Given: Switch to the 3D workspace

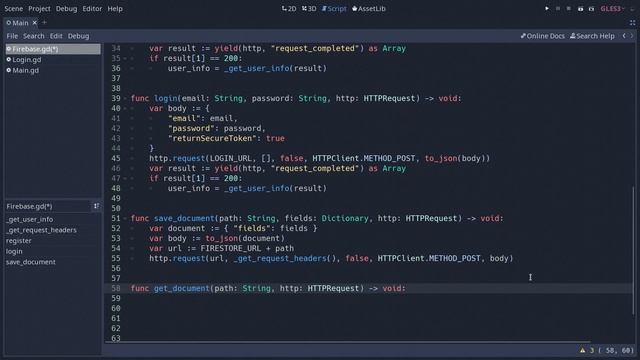Looking at the screenshot, I should (x=309, y=9).
